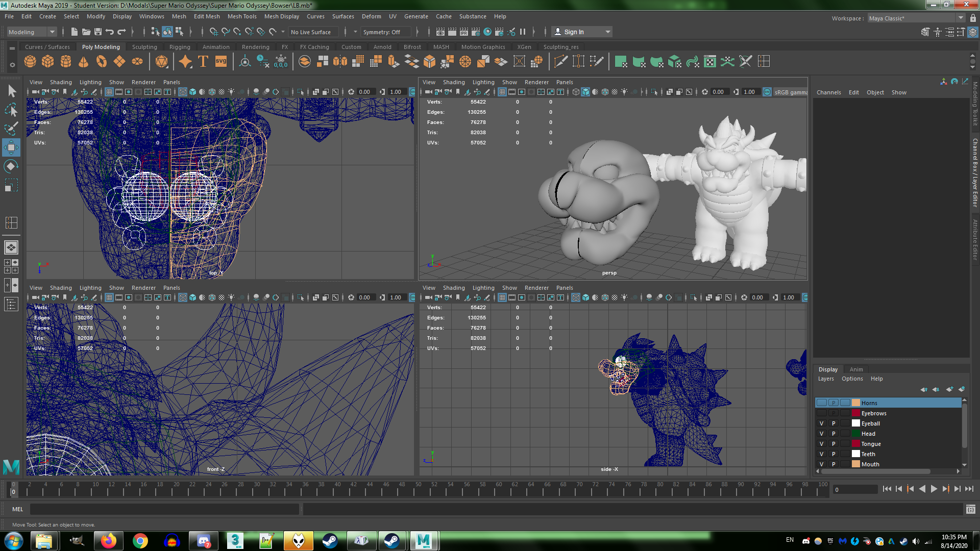This screenshot has width=980, height=551.
Task: Click the Move layer down icon
Action: [936, 389]
